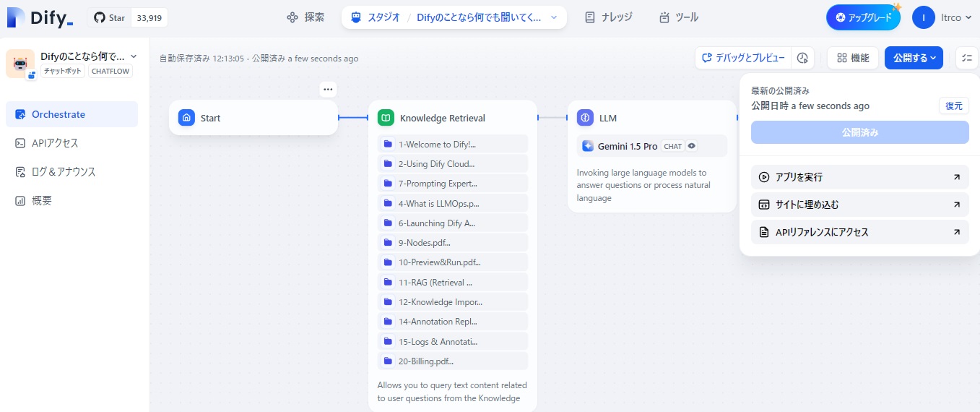Screen dimensions: 980x412
Task: Open run history clock icon
Action: (x=802, y=58)
